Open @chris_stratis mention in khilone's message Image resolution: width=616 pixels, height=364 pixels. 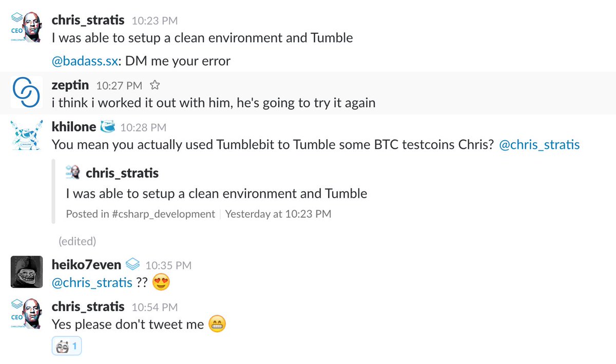(539, 145)
